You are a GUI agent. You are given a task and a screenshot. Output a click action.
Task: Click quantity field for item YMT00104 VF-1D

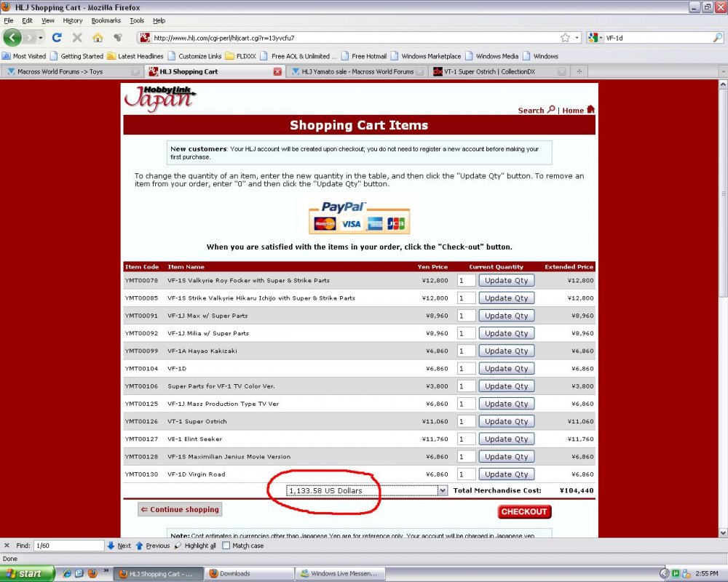[466, 369]
